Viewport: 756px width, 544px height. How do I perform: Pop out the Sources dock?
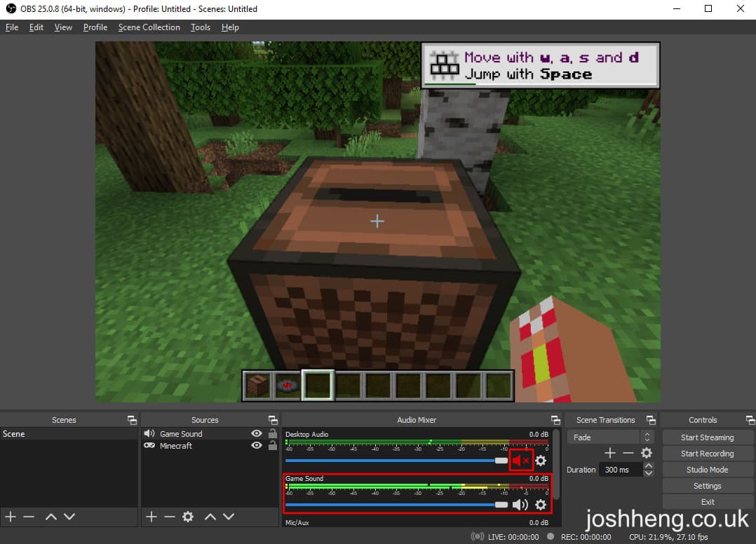[273, 420]
